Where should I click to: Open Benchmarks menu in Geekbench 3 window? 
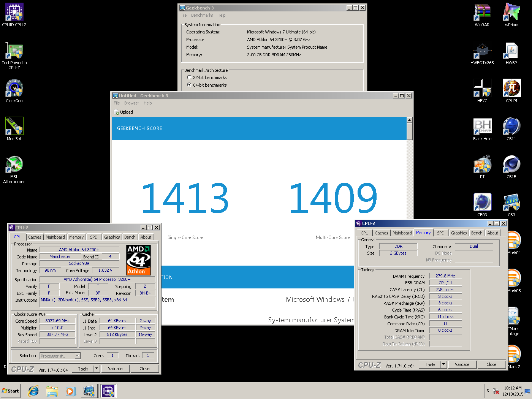pyautogui.click(x=202, y=15)
